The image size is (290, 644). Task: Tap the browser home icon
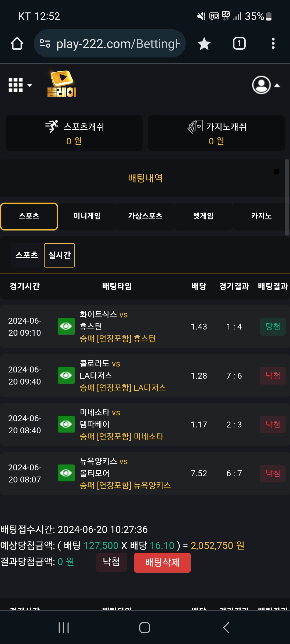point(17,43)
